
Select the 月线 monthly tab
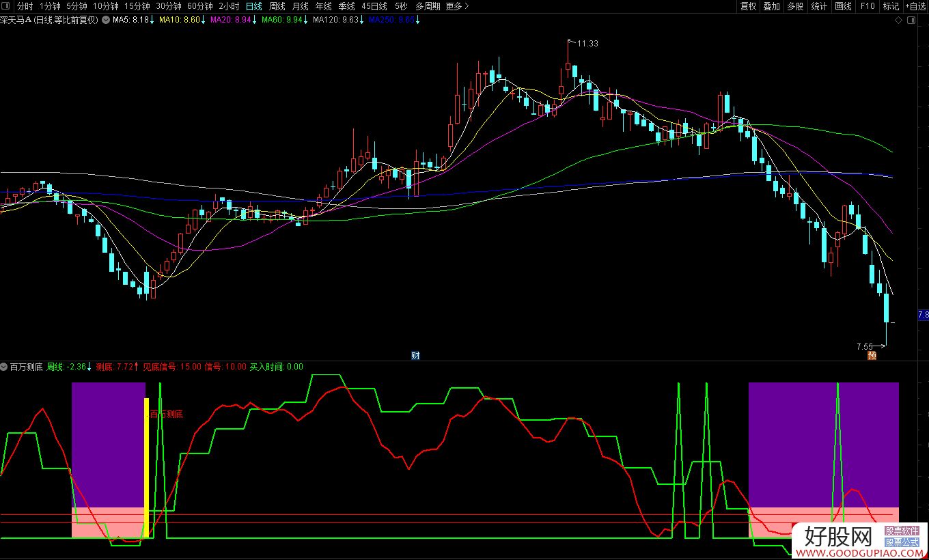click(x=300, y=6)
